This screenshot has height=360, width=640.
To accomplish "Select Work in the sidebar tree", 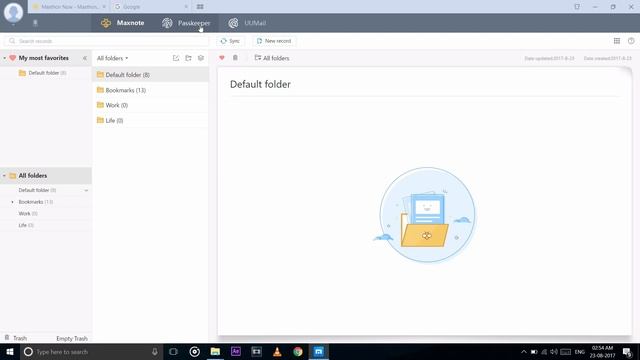I will pyautogui.click(x=28, y=213).
